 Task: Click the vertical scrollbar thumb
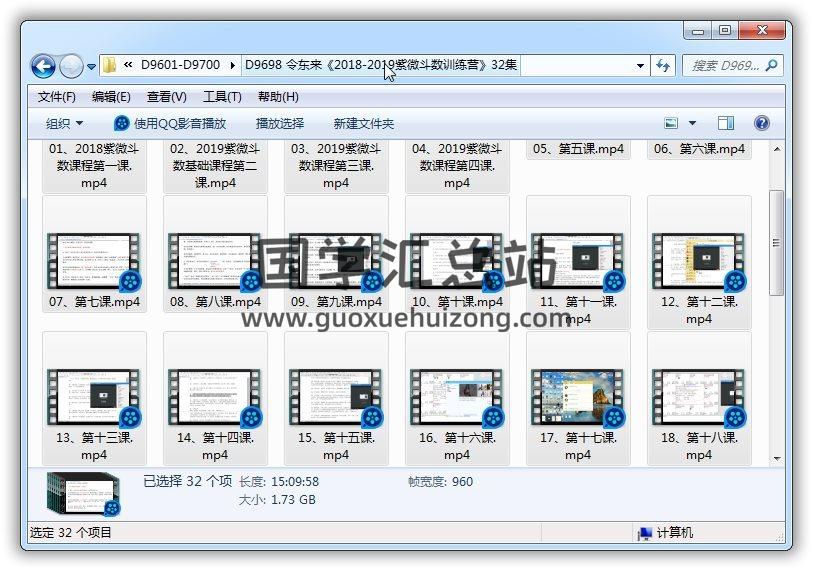click(x=777, y=243)
